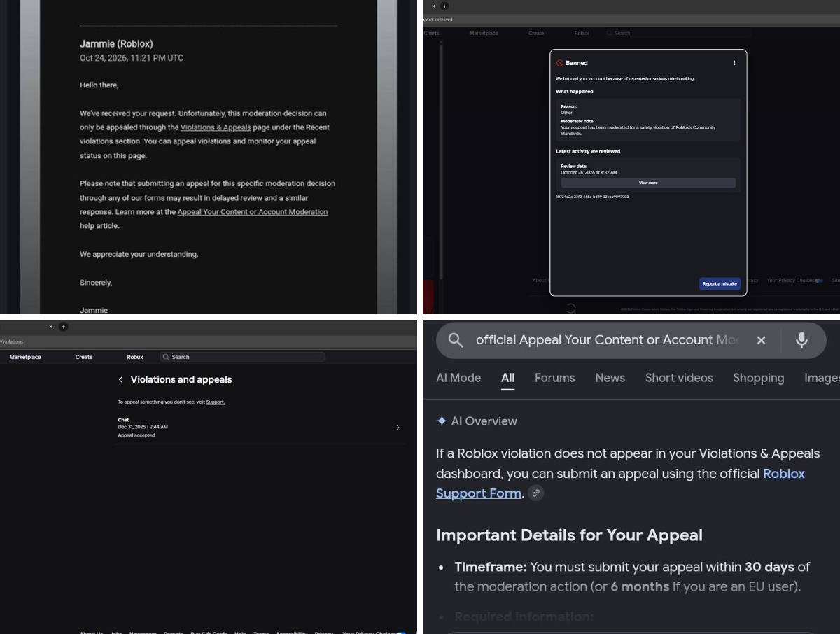Open a new tab in the Violations window

[x=63, y=327]
